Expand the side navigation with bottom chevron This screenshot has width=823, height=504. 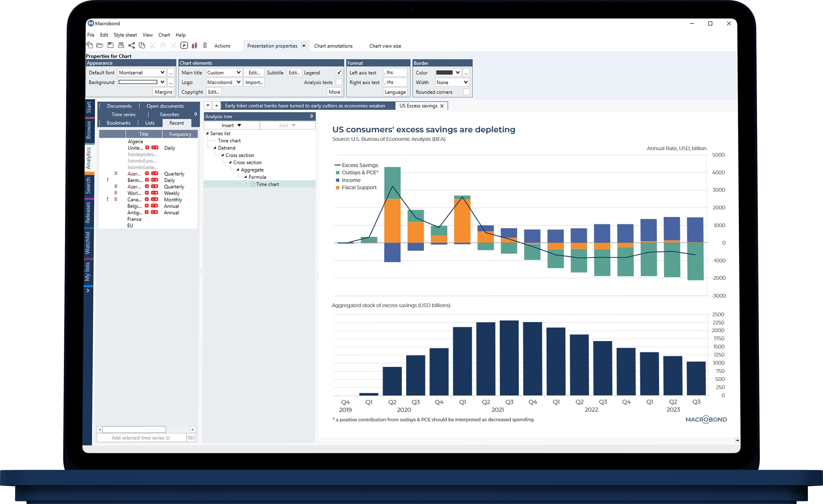[88, 291]
